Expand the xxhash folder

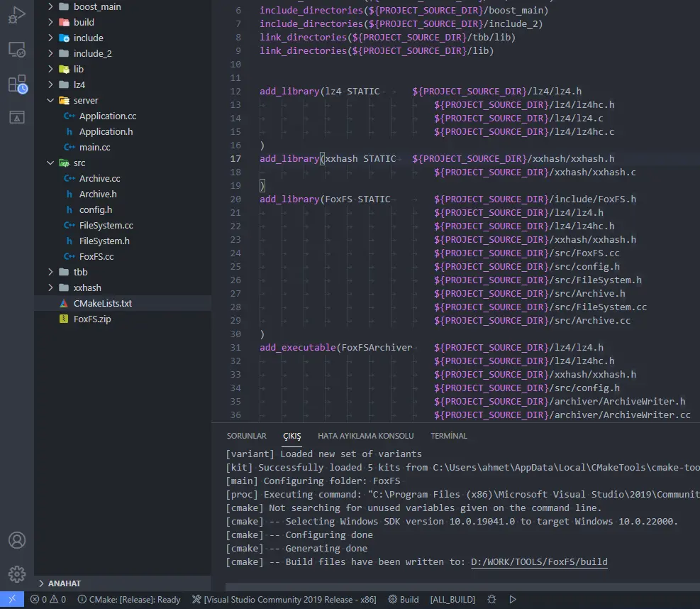pyautogui.click(x=50, y=287)
